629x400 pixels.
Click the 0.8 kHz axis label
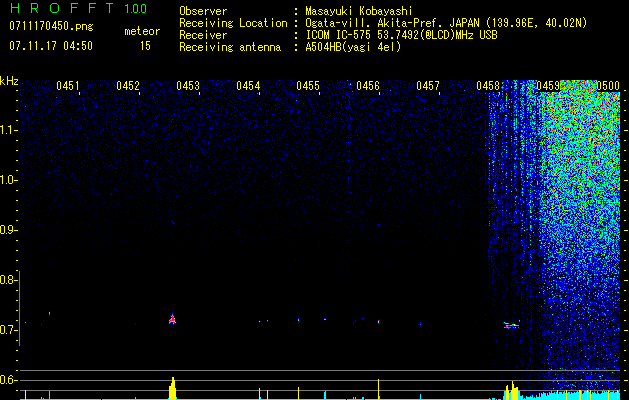8,280
